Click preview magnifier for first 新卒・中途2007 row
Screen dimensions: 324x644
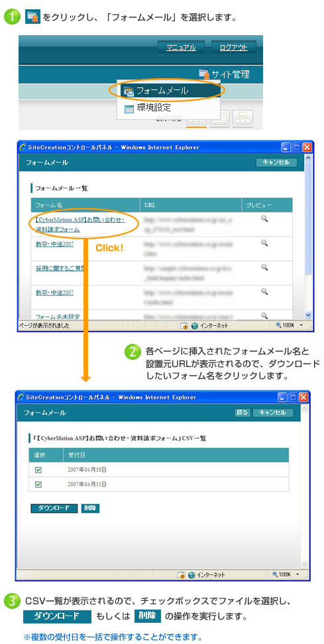click(x=264, y=243)
